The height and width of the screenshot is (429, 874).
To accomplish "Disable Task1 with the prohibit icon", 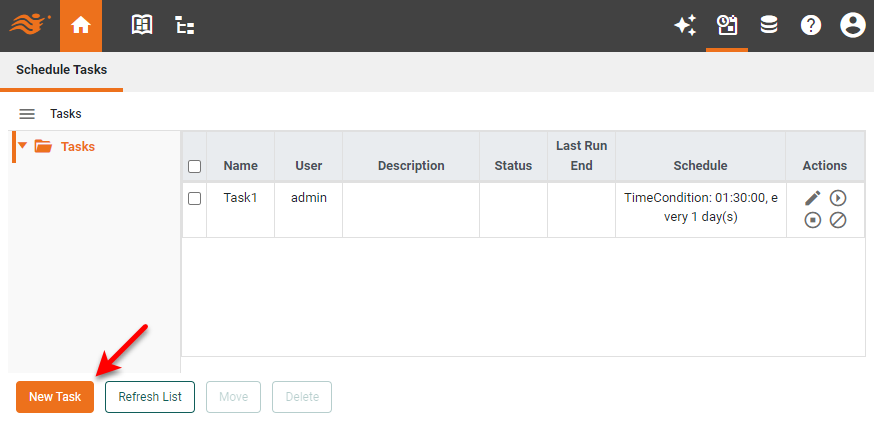I will (838, 220).
